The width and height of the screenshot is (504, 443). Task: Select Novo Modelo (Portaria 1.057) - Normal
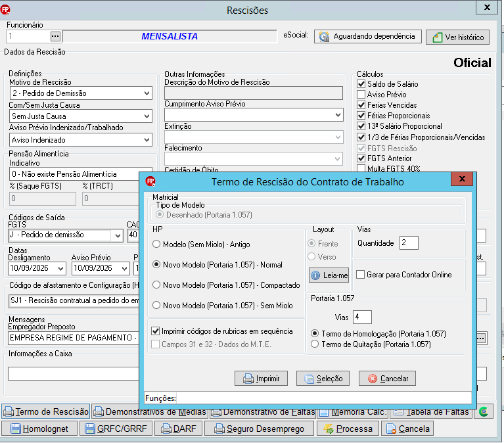coord(156,265)
